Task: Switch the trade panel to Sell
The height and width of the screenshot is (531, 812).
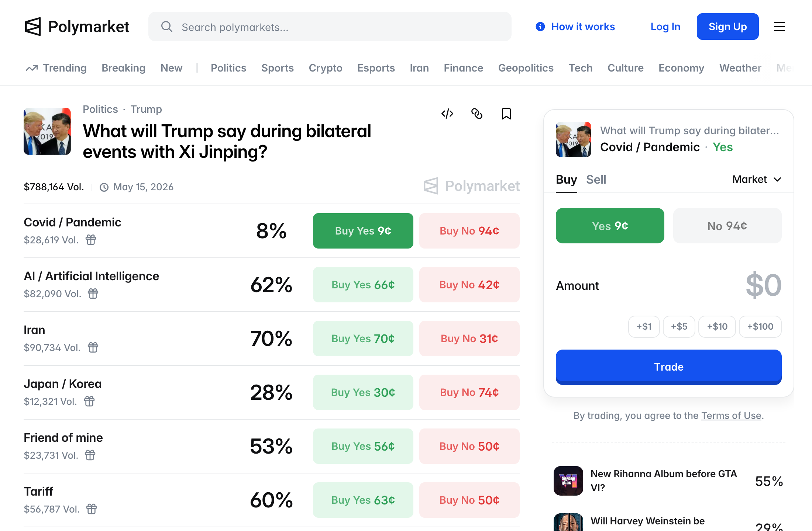Action: pyautogui.click(x=596, y=180)
